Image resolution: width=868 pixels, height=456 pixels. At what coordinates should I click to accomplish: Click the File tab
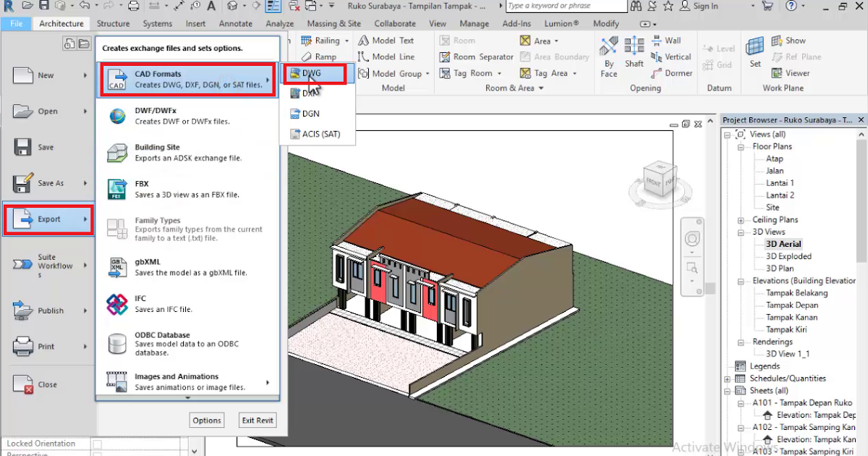click(17, 23)
